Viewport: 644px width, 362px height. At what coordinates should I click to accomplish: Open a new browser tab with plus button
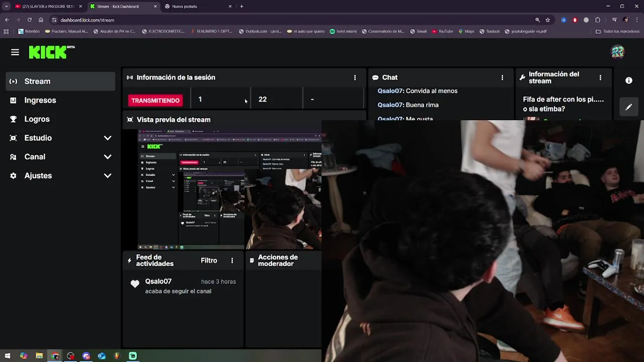click(242, 7)
